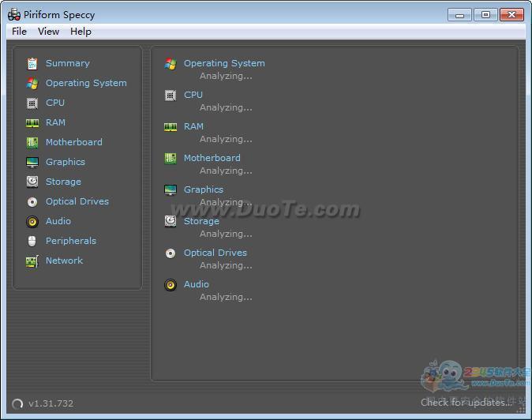Select Motherboard in the sidebar
Screen dimensions: 532x420
coord(74,142)
